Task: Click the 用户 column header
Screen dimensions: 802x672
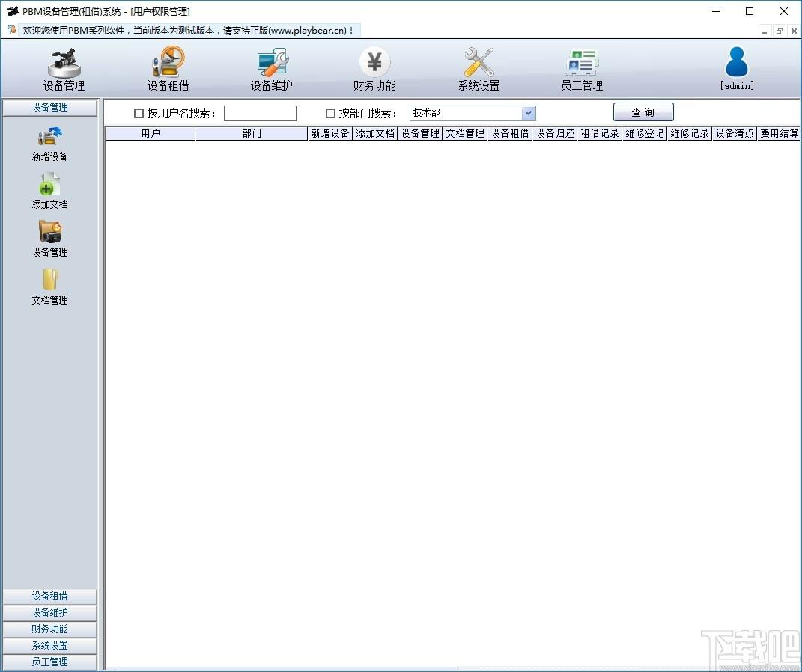Action: [151, 133]
